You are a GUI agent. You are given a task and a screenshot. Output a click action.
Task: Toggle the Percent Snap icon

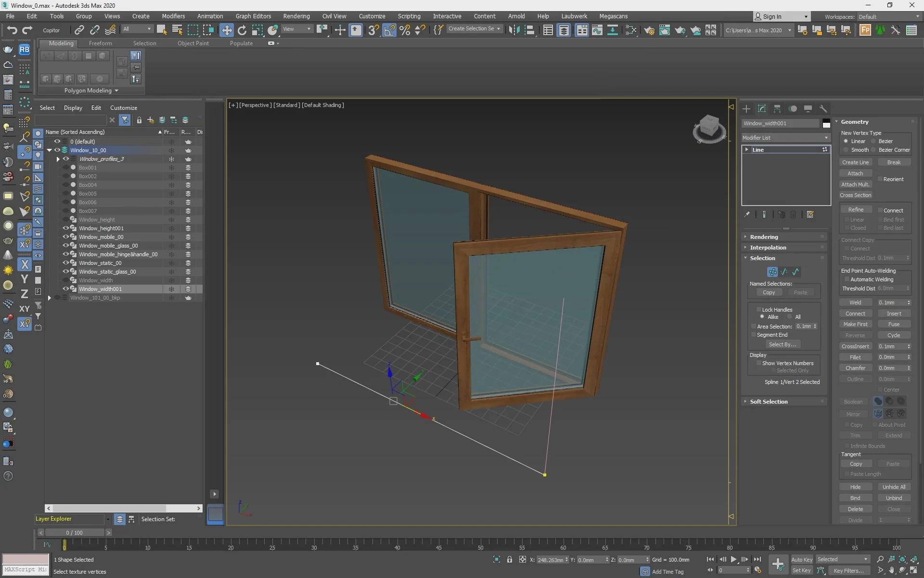[405, 30]
